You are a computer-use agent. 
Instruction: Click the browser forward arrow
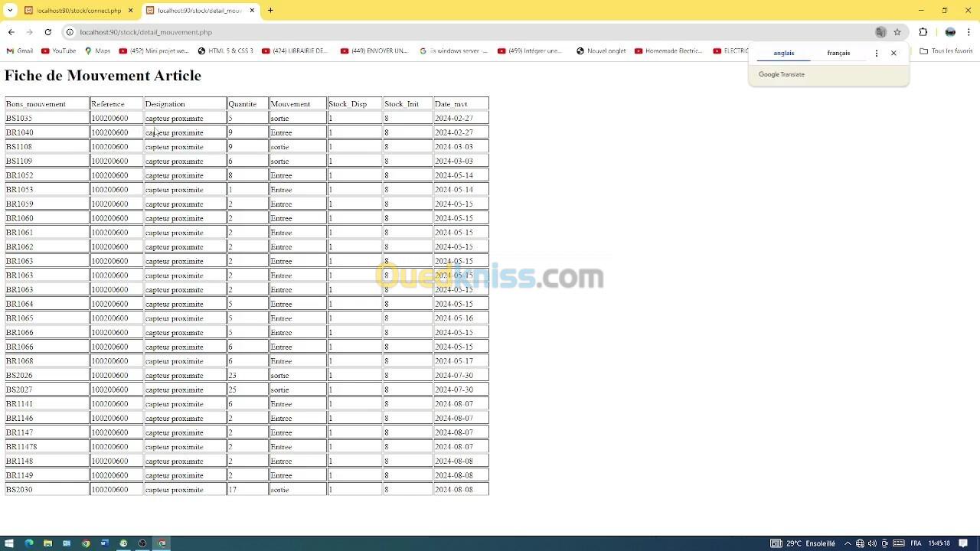29,32
